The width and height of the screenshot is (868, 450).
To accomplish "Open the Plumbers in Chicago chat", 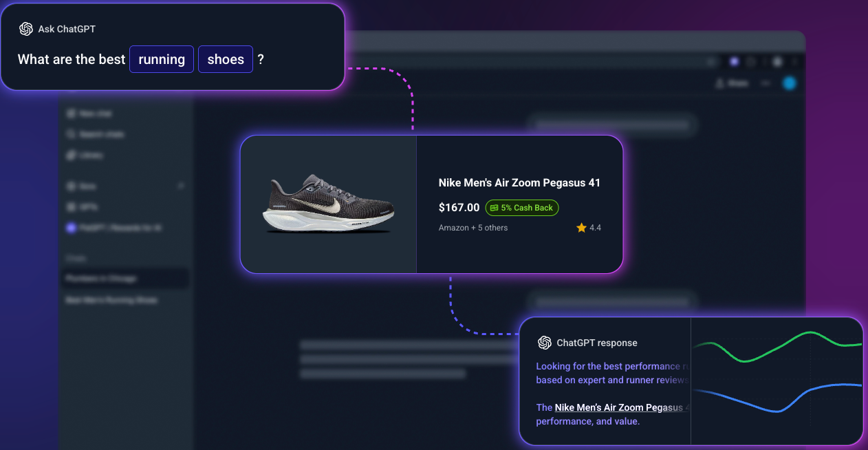I will [101, 279].
